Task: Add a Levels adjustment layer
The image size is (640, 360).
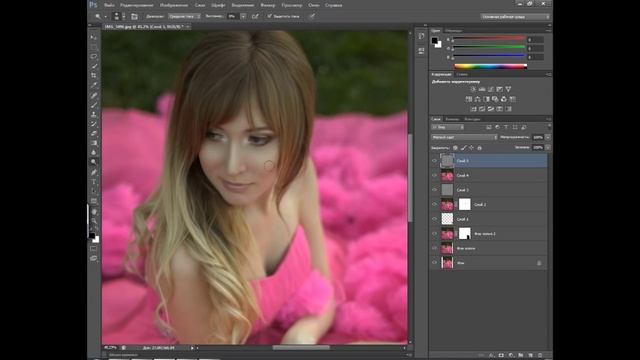Action: [x=482, y=89]
